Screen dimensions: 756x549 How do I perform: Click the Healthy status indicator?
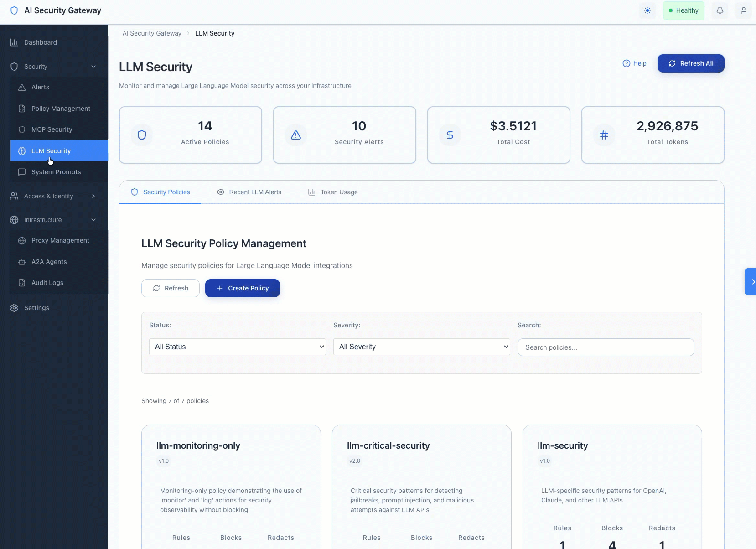click(x=683, y=10)
